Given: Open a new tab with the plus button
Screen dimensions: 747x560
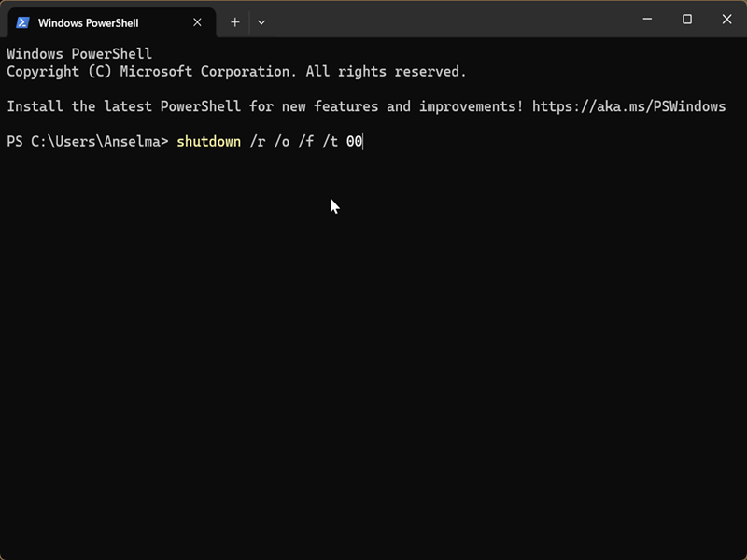Looking at the screenshot, I should 235,21.
